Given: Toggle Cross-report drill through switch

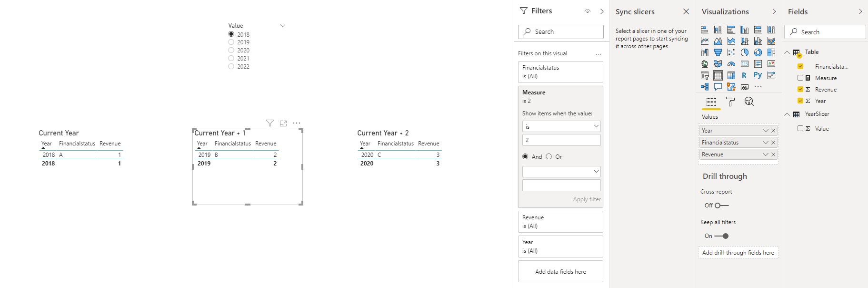Looking at the screenshot, I should point(722,206).
